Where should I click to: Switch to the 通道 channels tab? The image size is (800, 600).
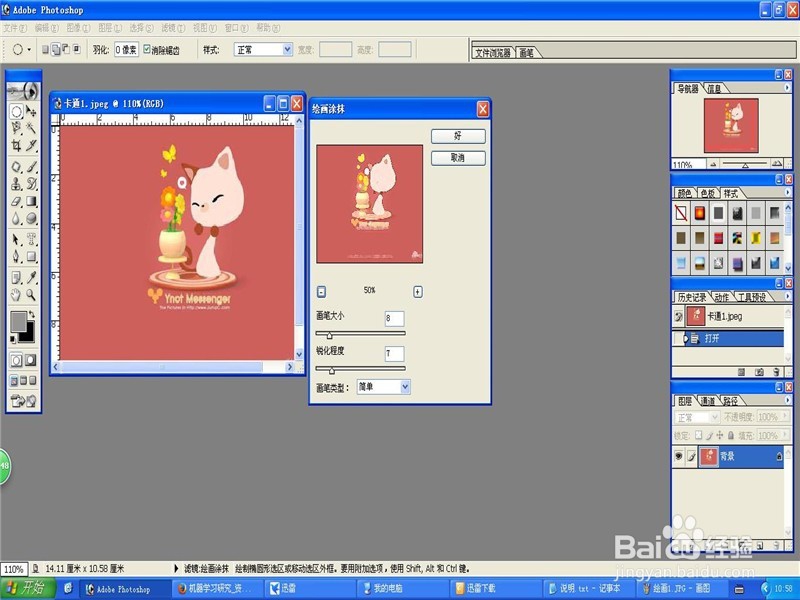coord(708,401)
